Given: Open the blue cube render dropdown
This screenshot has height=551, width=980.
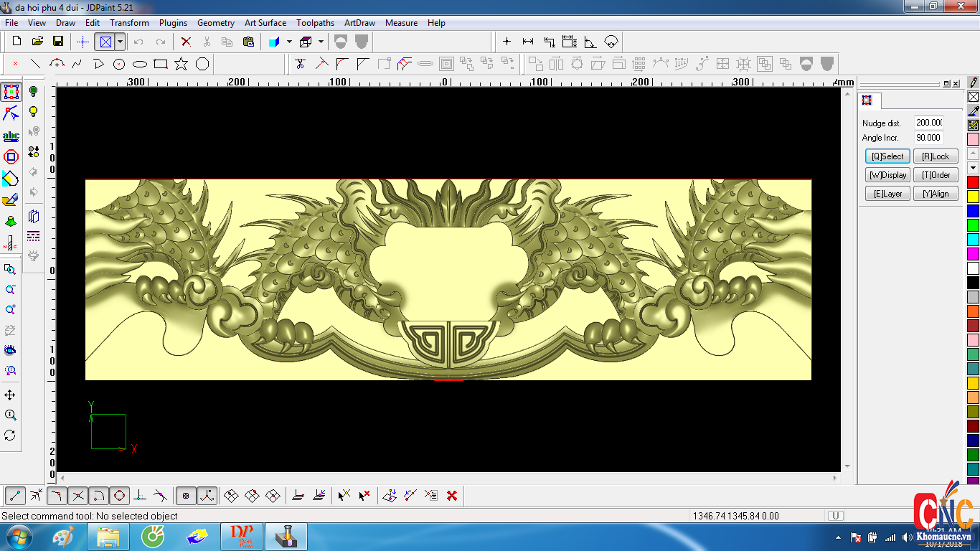Looking at the screenshot, I should pyautogui.click(x=289, y=42).
